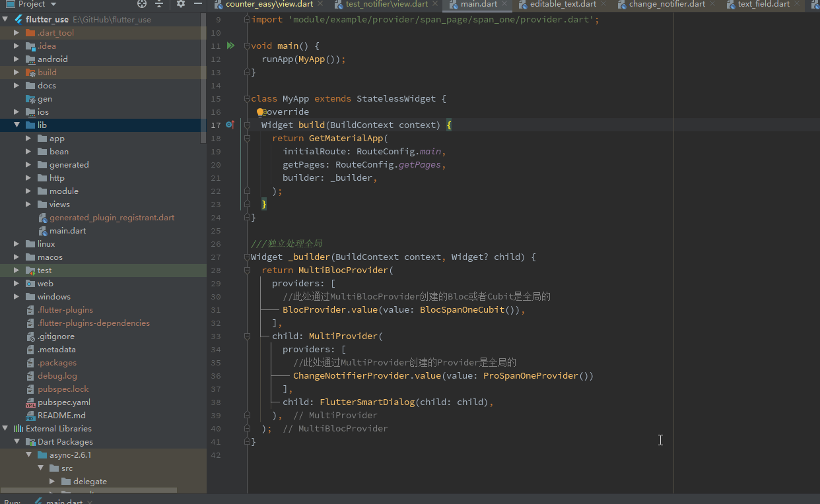The height and width of the screenshot is (504, 820).
Task: Click the locate file target icon
Action: pos(142,4)
